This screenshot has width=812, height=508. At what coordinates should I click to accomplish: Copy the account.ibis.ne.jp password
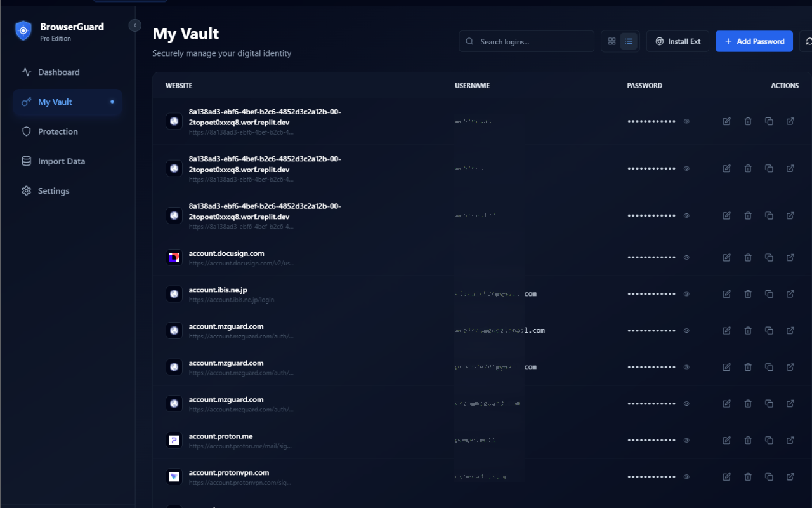(769, 294)
